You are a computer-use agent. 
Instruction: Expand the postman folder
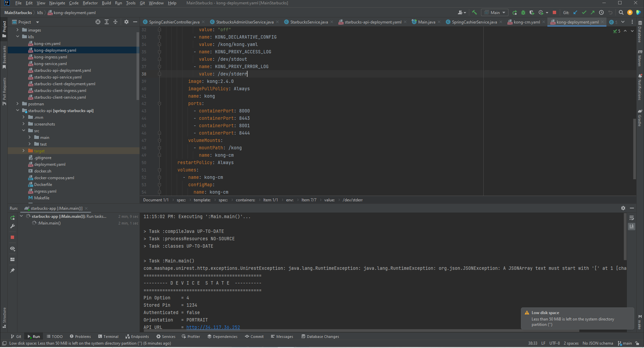click(x=17, y=104)
